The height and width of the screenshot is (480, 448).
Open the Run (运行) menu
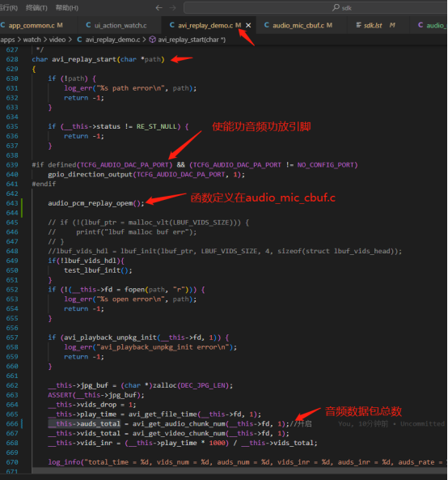9,7
